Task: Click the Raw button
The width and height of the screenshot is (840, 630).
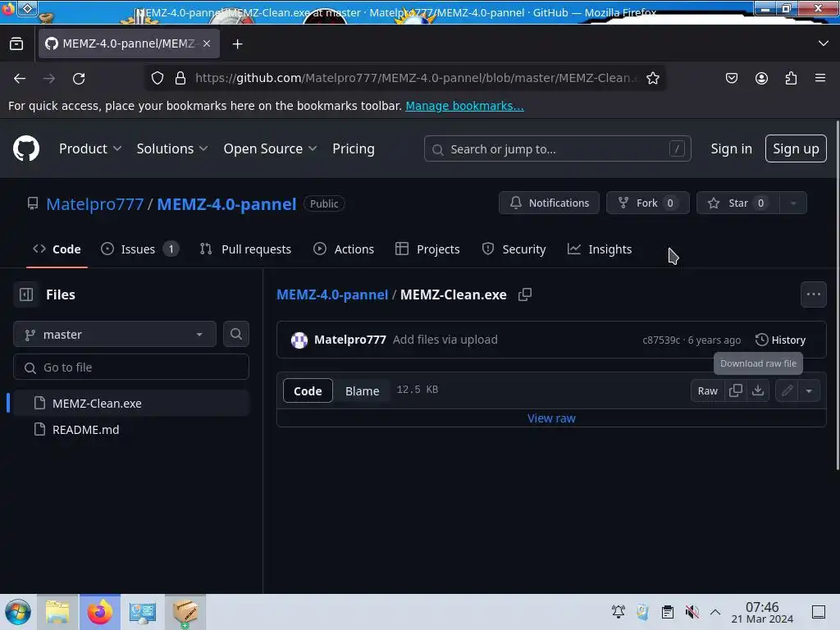Action: [707, 390]
